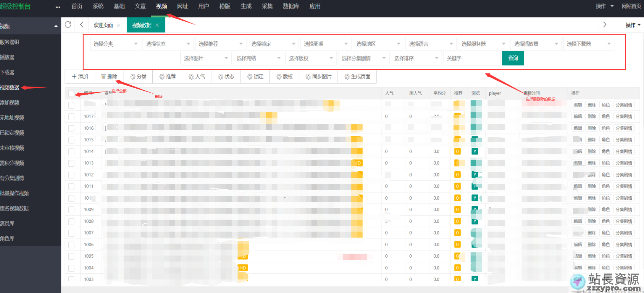Expand the 选择分类 dropdown
Viewport: 644px width, 293px height.
(x=115, y=44)
